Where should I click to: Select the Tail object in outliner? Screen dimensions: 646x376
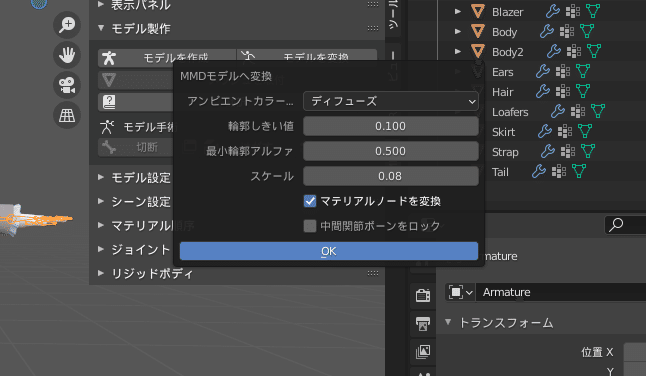500,172
